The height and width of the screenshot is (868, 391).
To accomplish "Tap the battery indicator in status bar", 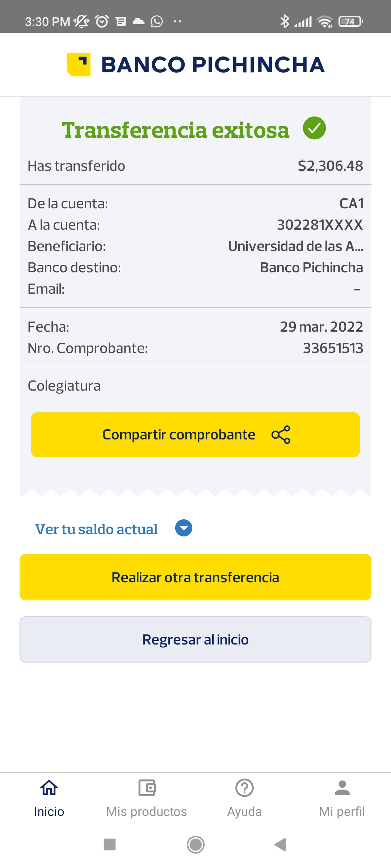I will pos(350,22).
